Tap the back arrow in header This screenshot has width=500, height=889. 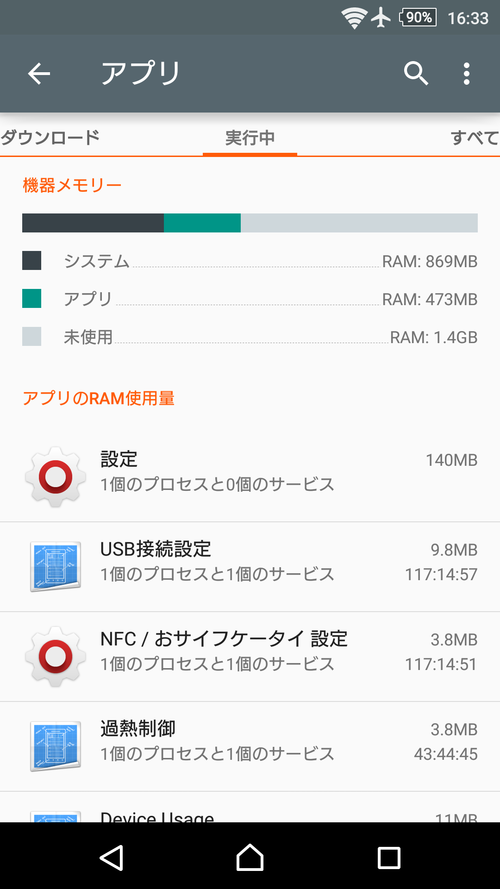click(39, 74)
